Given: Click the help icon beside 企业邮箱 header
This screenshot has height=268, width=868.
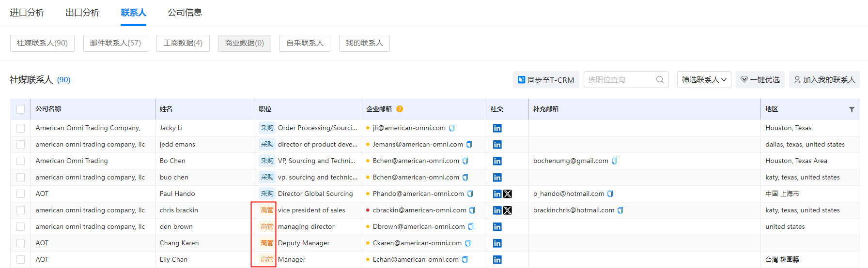Looking at the screenshot, I should (x=400, y=109).
